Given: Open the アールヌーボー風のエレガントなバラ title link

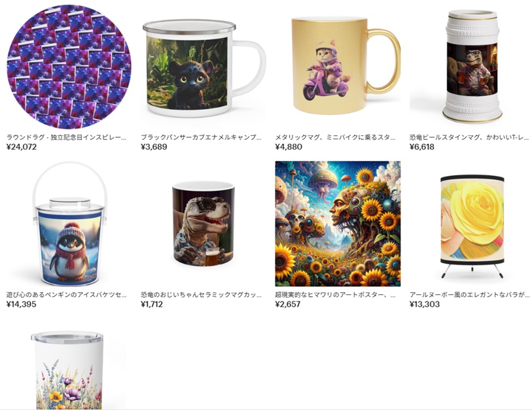Looking at the screenshot, I should pos(470,295).
